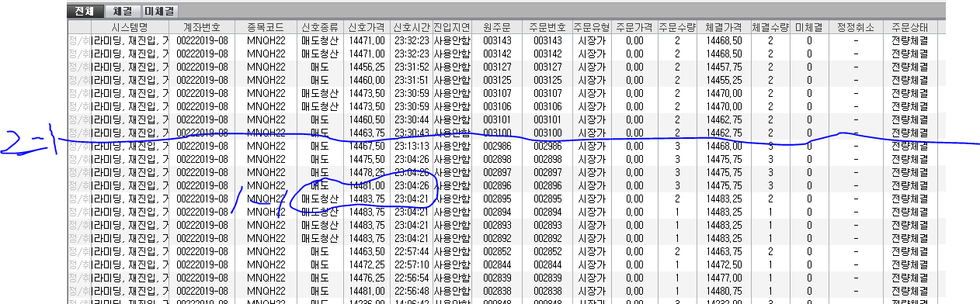Viewport: 980px width, 304px height.
Task: Select the fill price cell 14477,00
Action: click(x=724, y=278)
